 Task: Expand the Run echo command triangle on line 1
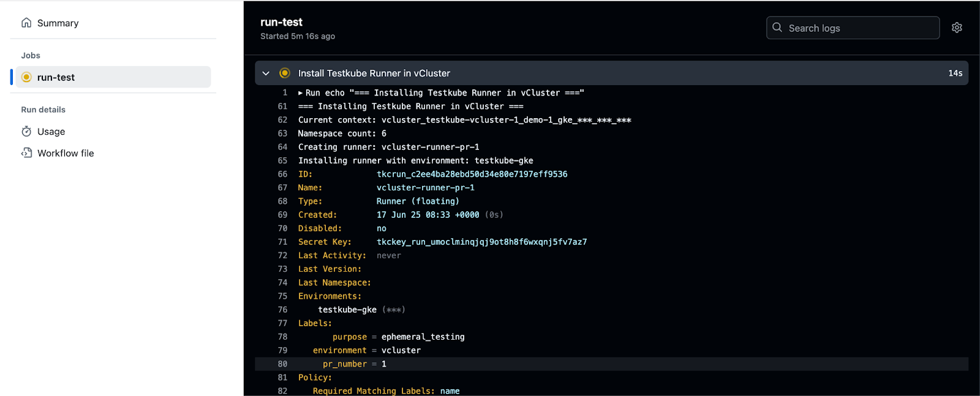pyautogui.click(x=301, y=93)
